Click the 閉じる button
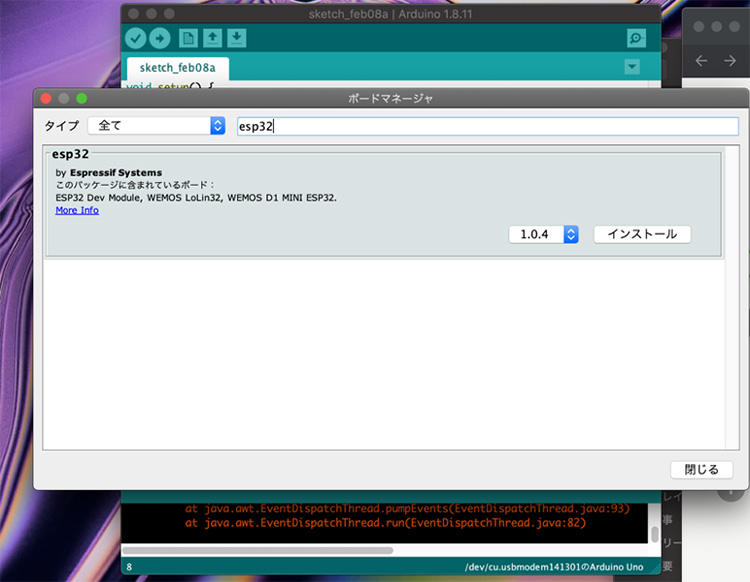 coord(702,470)
